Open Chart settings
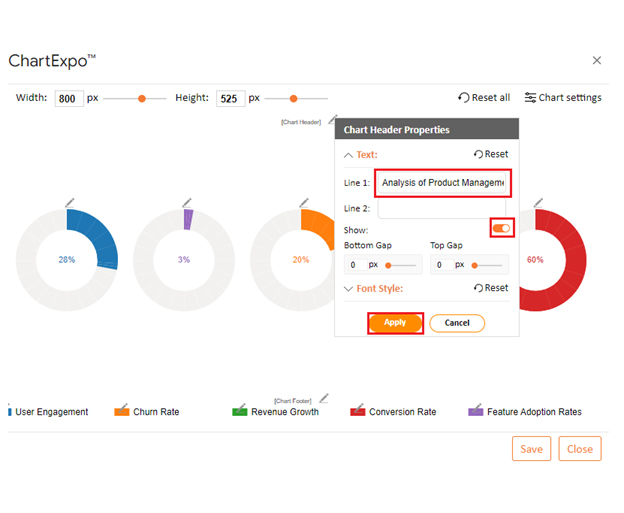The width and height of the screenshot is (624, 513). pyautogui.click(x=563, y=98)
